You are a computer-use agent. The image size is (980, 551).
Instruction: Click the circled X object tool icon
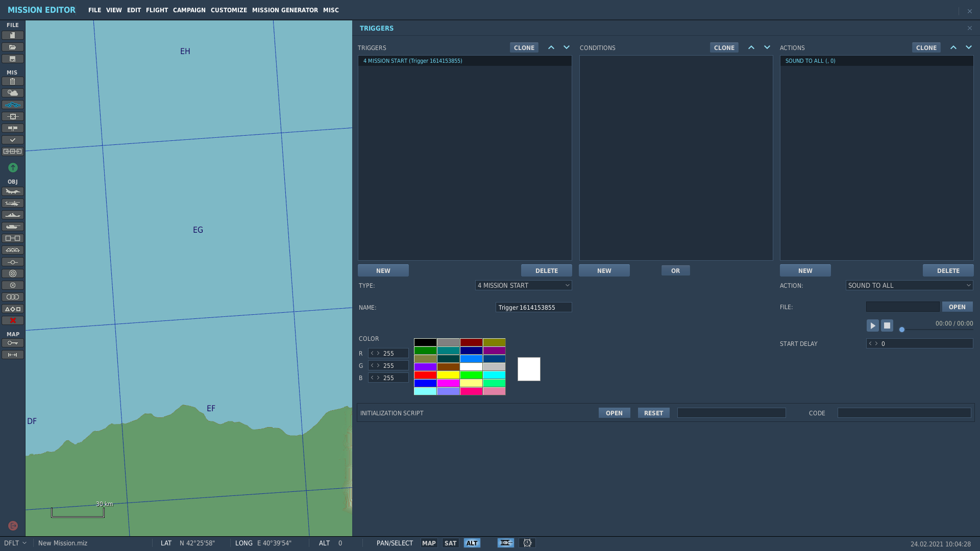click(13, 285)
